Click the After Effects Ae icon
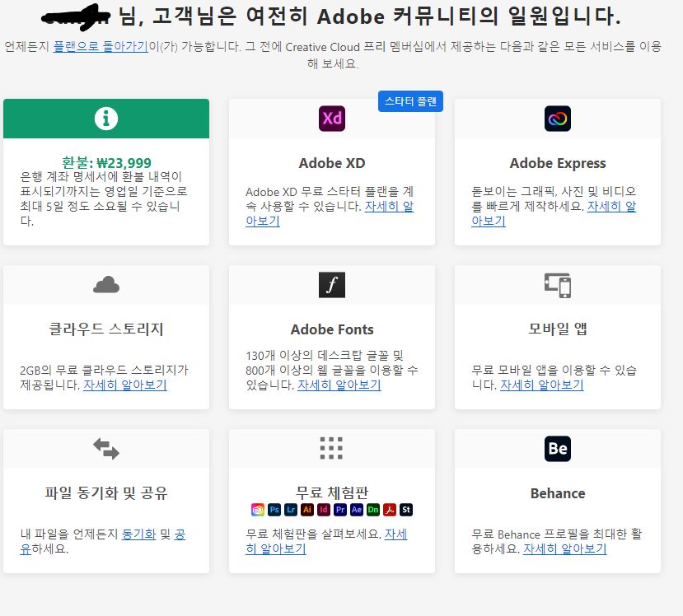Image resolution: width=683 pixels, height=616 pixels. (x=357, y=510)
